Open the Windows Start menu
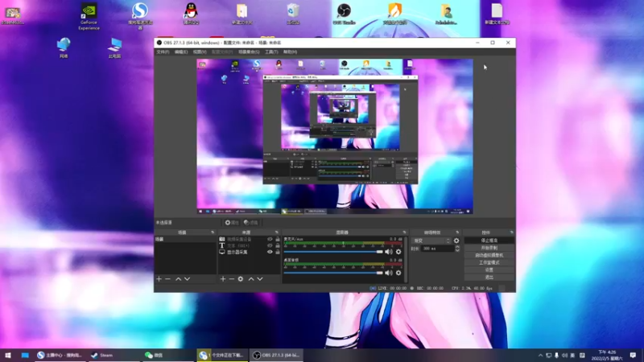The image size is (644, 362). click(8, 356)
